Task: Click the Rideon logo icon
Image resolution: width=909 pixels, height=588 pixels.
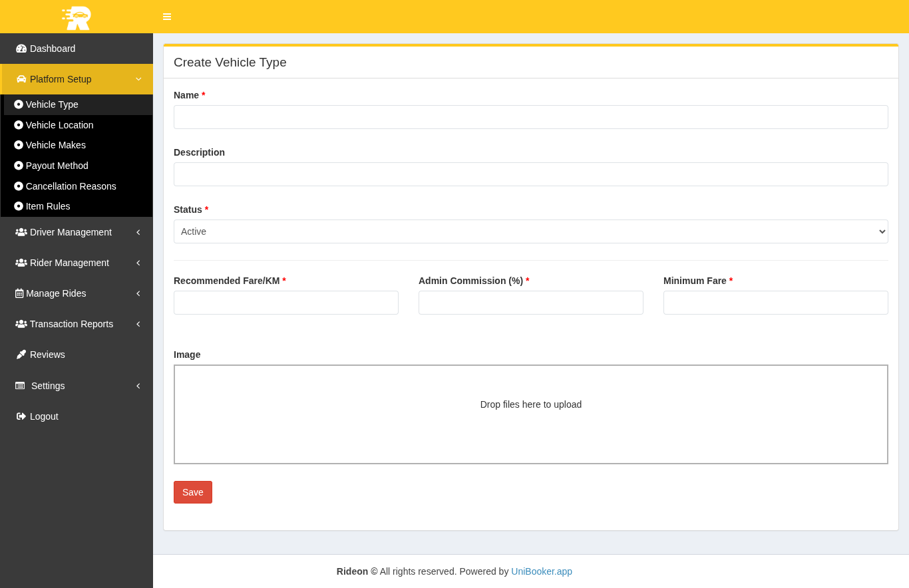Action: pyautogui.click(x=77, y=17)
